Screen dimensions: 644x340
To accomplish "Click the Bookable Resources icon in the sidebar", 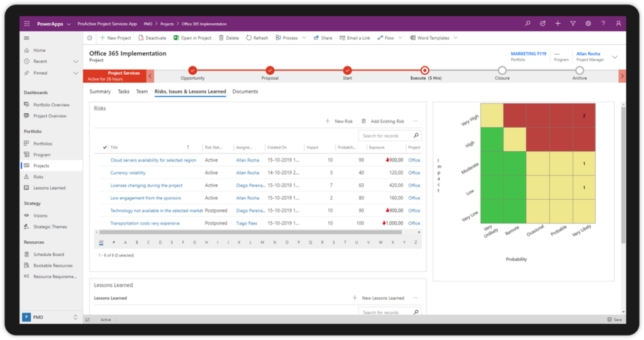I will [x=26, y=265].
